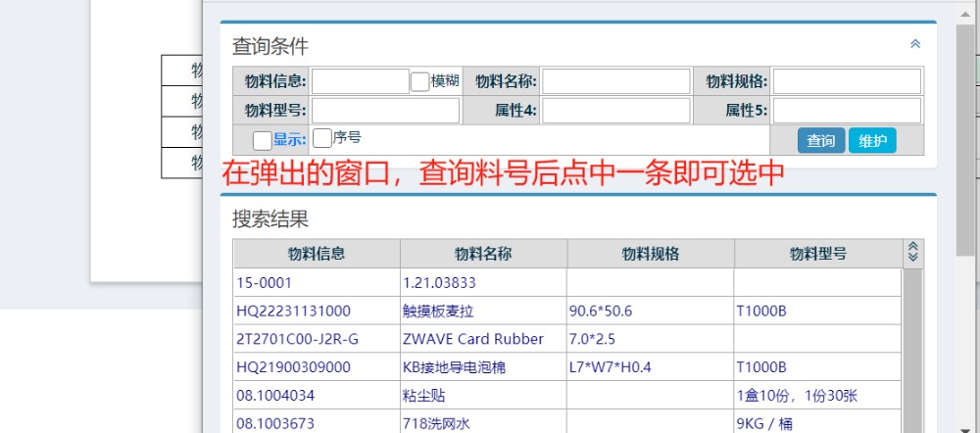
Task: Open the 显示 link label
Action: 289,140
